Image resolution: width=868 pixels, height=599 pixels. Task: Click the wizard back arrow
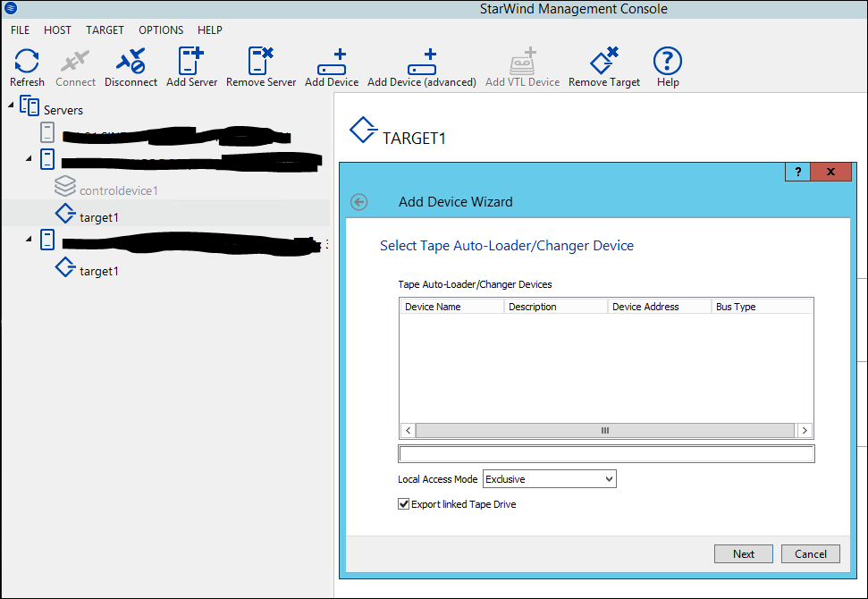tap(358, 202)
